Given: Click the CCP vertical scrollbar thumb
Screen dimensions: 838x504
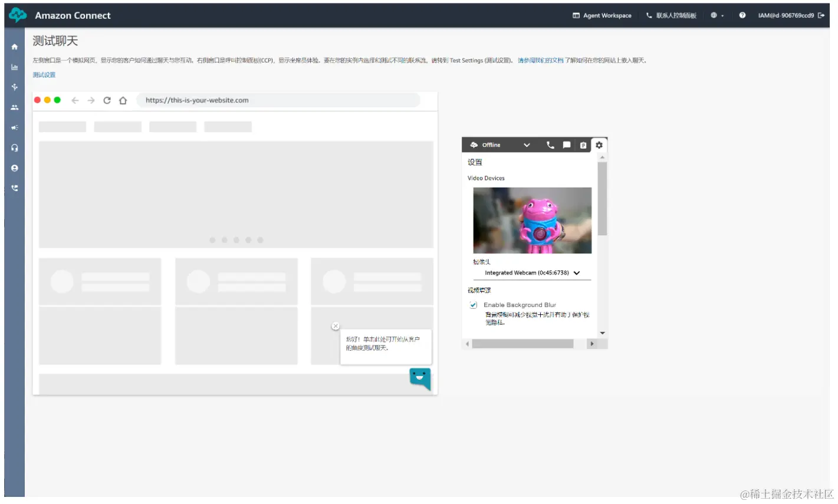Looking at the screenshot, I should point(602,199).
